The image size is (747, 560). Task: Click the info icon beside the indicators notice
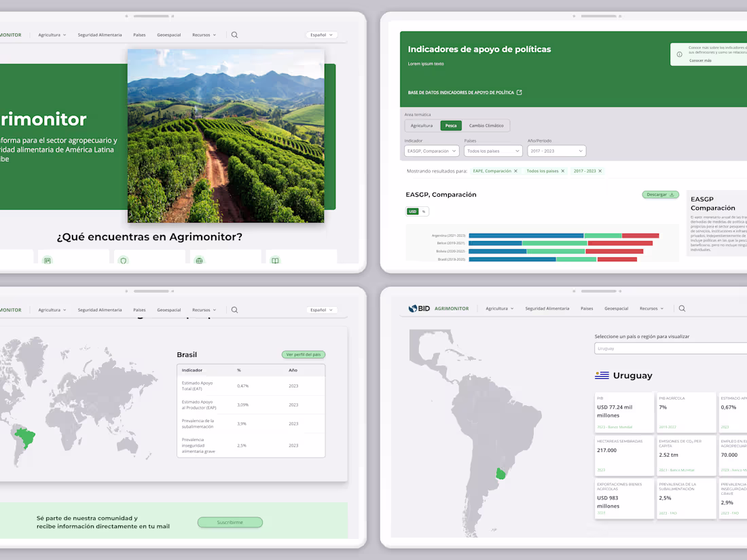pyautogui.click(x=678, y=54)
